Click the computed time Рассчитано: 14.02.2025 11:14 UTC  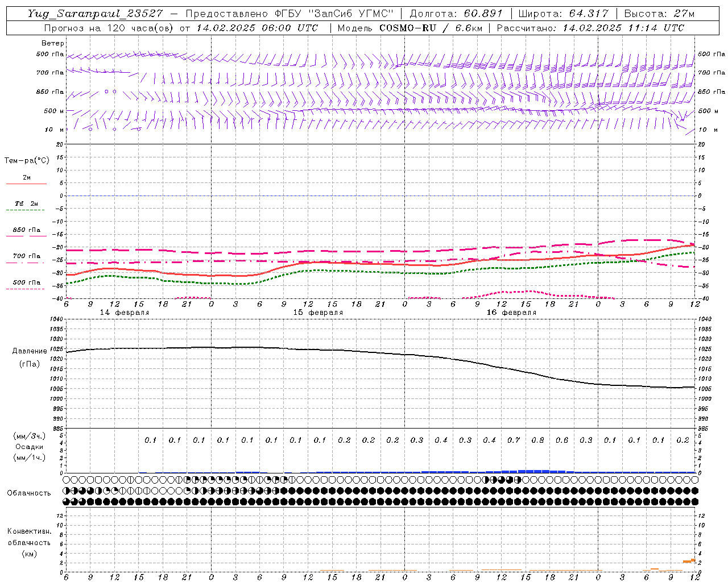click(590, 28)
